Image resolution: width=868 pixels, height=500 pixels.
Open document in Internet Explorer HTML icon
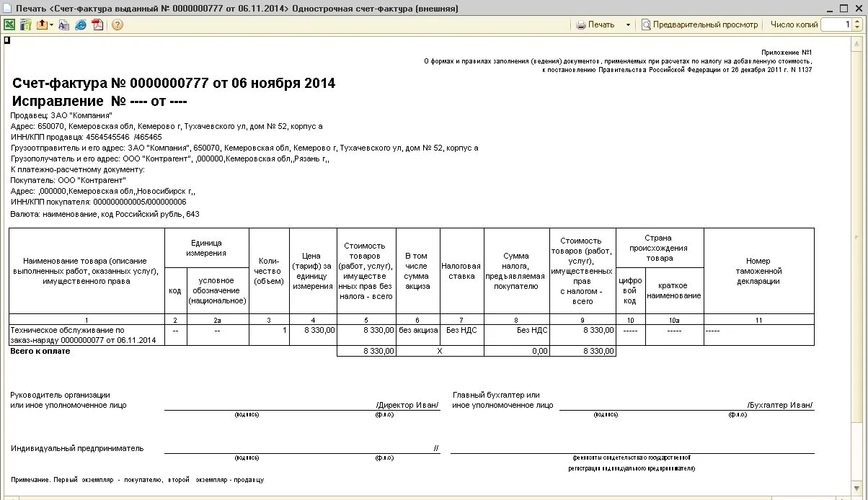pyautogui.click(x=80, y=24)
